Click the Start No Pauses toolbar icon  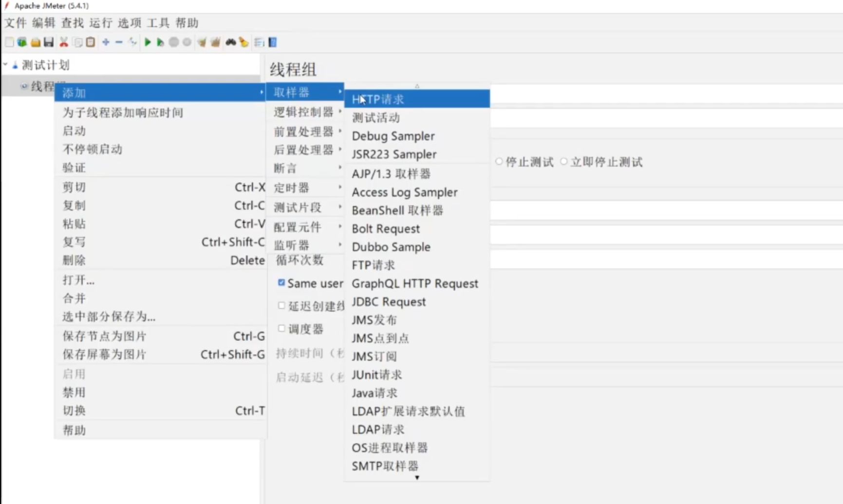coord(160,42)
